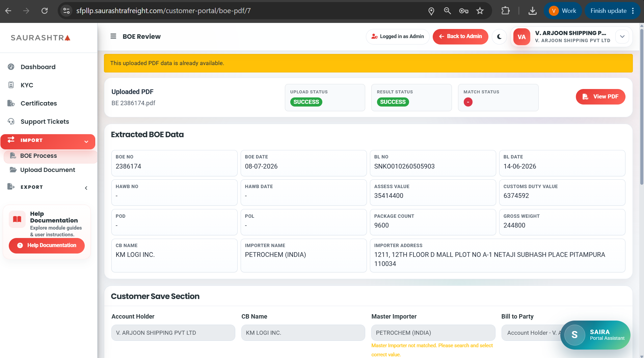Image resolution: width=644 pixels, height=358 pixels.
Task: Click Account Holder input field
Action: point(173,333)
